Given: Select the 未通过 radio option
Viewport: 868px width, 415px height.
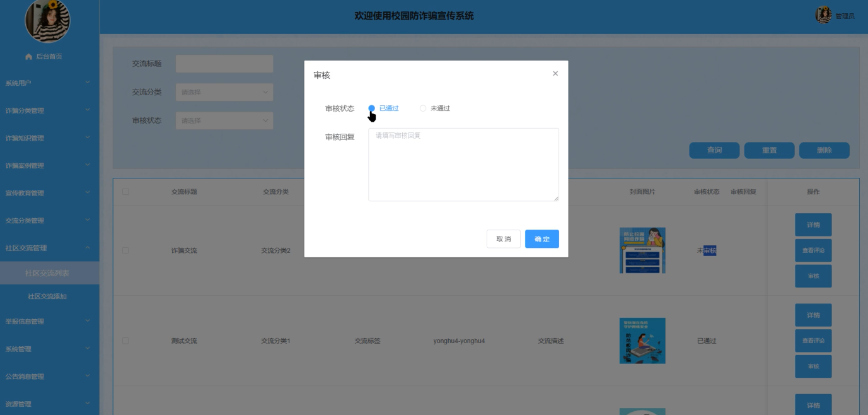Looking at the screenshot, I should (x=434, y=108).
